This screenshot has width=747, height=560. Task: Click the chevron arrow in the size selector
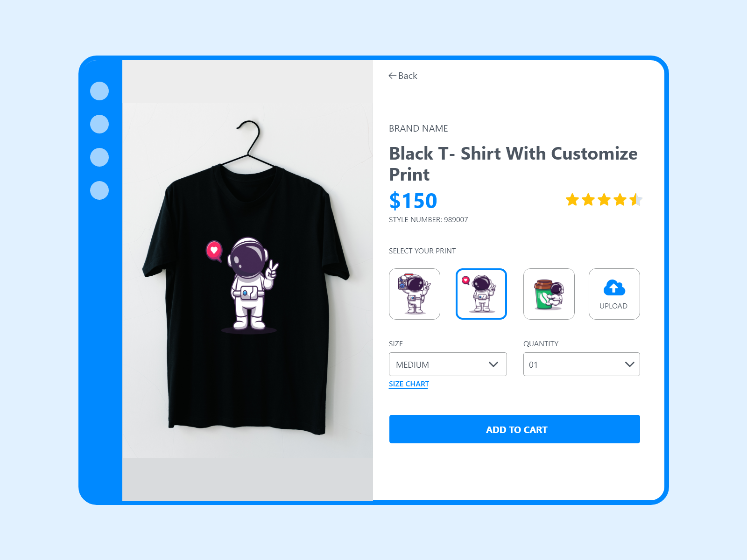[x=493, y=364]
